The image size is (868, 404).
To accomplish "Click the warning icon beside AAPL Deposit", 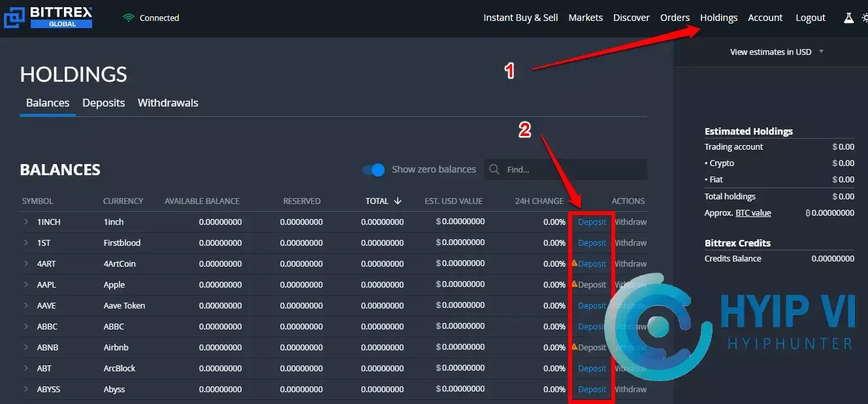I will pyautogui.click(x=574, y=284).
